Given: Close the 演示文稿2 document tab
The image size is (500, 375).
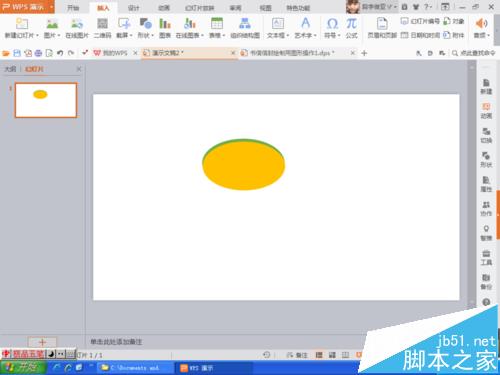Looking at the screenshot, I should [x=233, y=53].
